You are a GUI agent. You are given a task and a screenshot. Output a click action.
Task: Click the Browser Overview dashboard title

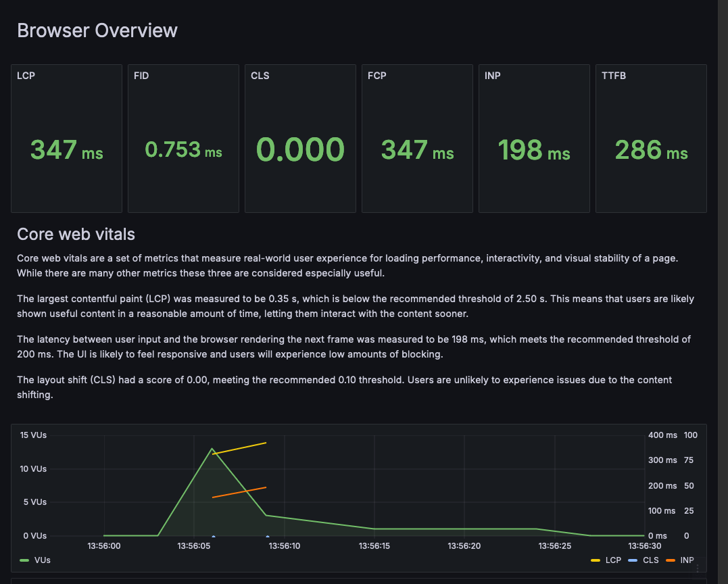click(x=97, y=30)
